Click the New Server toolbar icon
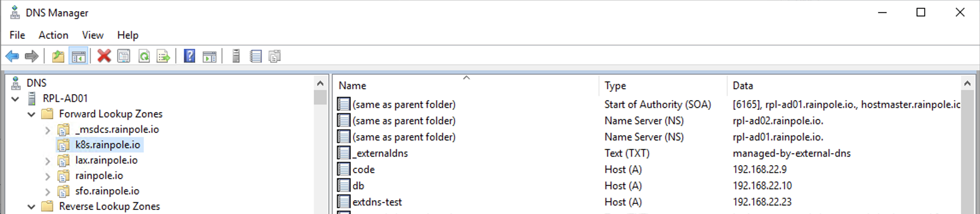 (236, 56)
